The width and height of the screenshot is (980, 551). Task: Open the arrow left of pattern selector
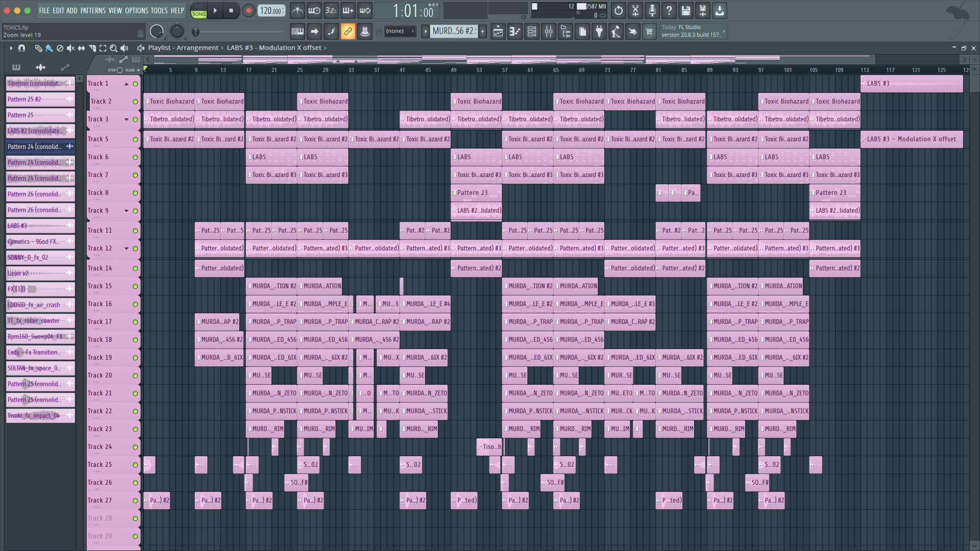425,32
